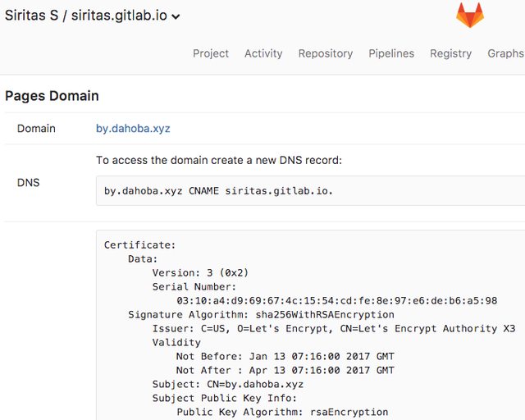Select the Repository tab

(x=325, y=53)
